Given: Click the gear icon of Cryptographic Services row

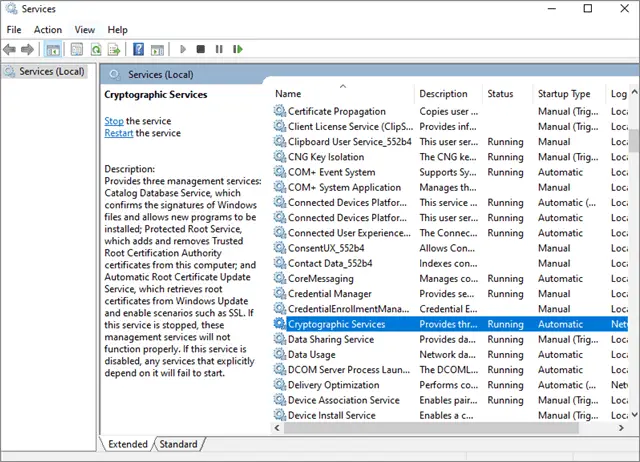Looking at the screenshot, I should pyautogui.click(x=280, y=324).
